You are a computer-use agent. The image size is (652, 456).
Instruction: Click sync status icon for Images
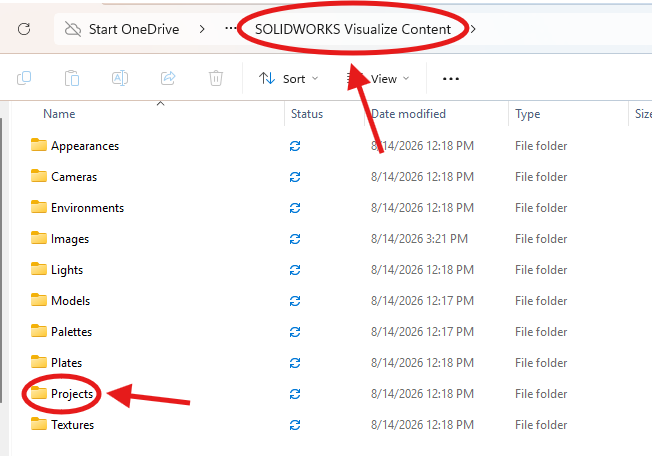pos(295,239)
